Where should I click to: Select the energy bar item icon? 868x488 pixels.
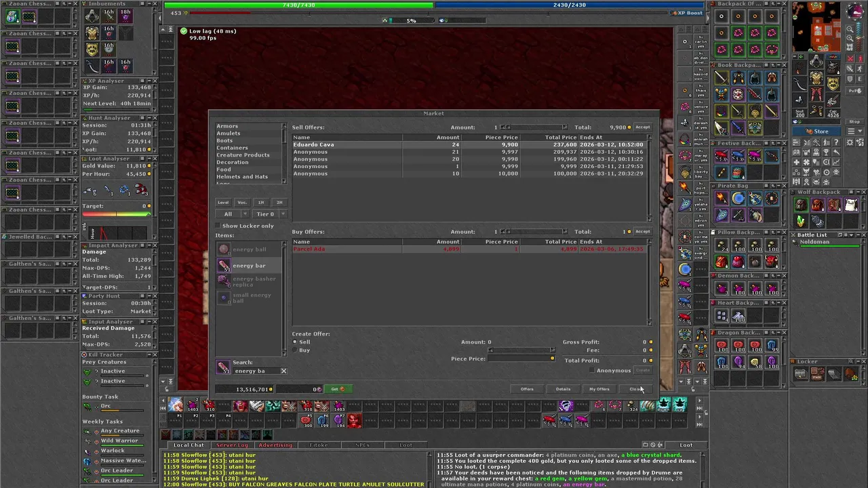(x=224, y=265)
